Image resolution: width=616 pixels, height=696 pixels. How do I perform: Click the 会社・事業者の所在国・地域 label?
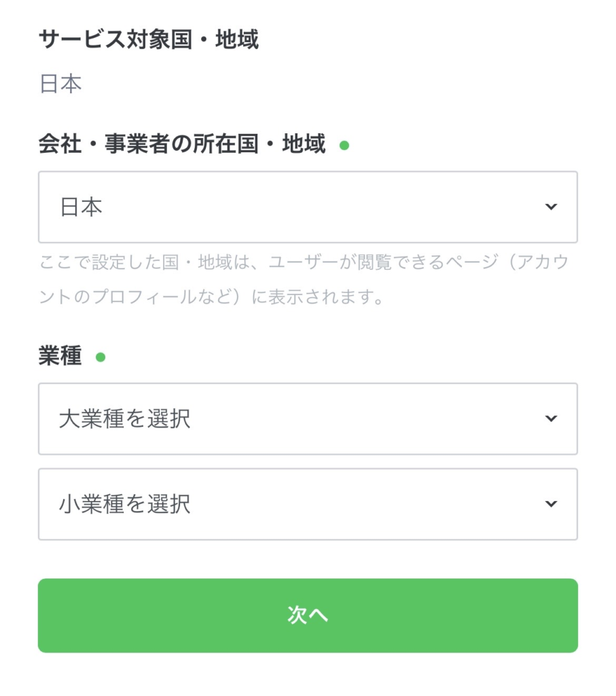point(182,144)
